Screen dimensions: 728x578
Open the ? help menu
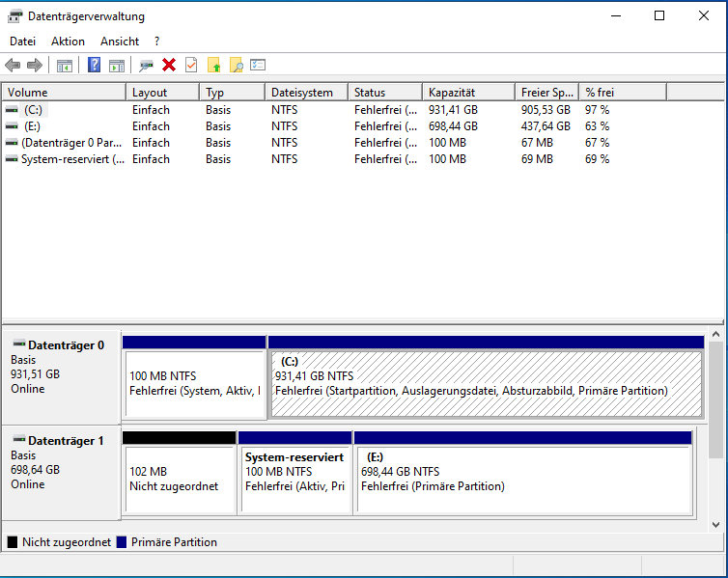point(157,41)
